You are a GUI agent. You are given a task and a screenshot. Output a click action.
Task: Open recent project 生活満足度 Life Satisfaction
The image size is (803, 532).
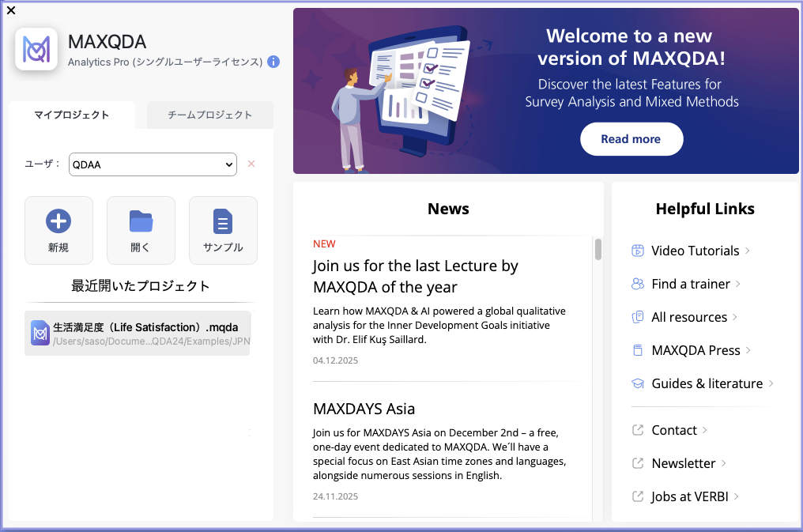point(138,333)
